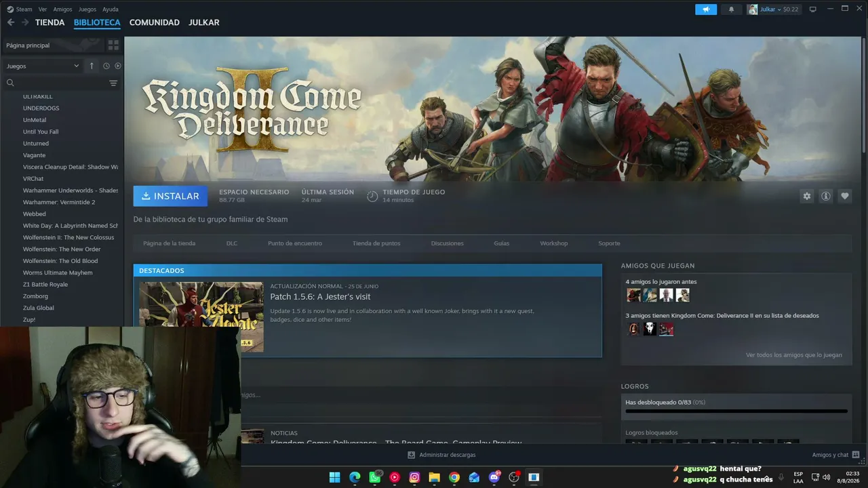Open Windows Start menu

tap(334, 477)
